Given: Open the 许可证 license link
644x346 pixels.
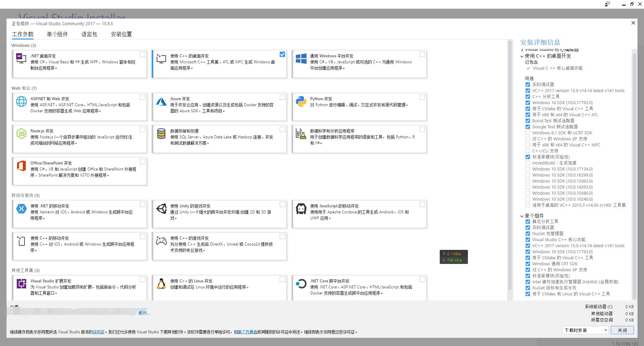Looking at the screenshot, I should [x=99, y=332].
